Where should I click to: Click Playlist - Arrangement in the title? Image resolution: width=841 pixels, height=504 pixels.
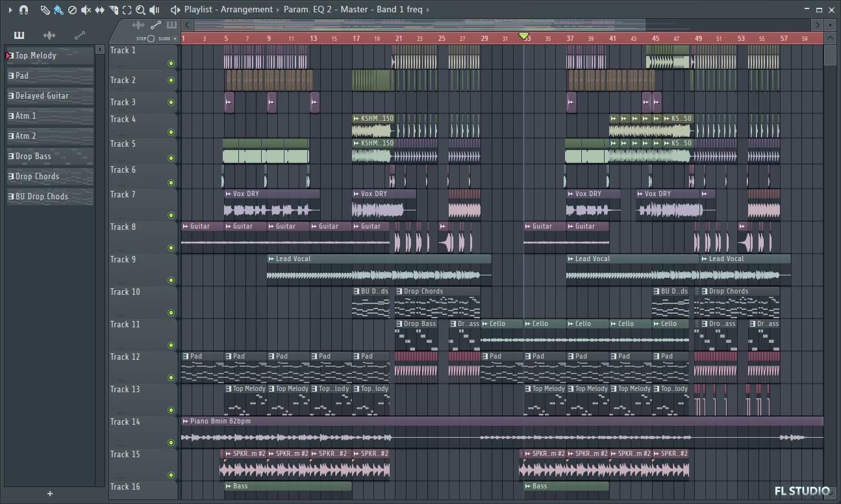228,10
